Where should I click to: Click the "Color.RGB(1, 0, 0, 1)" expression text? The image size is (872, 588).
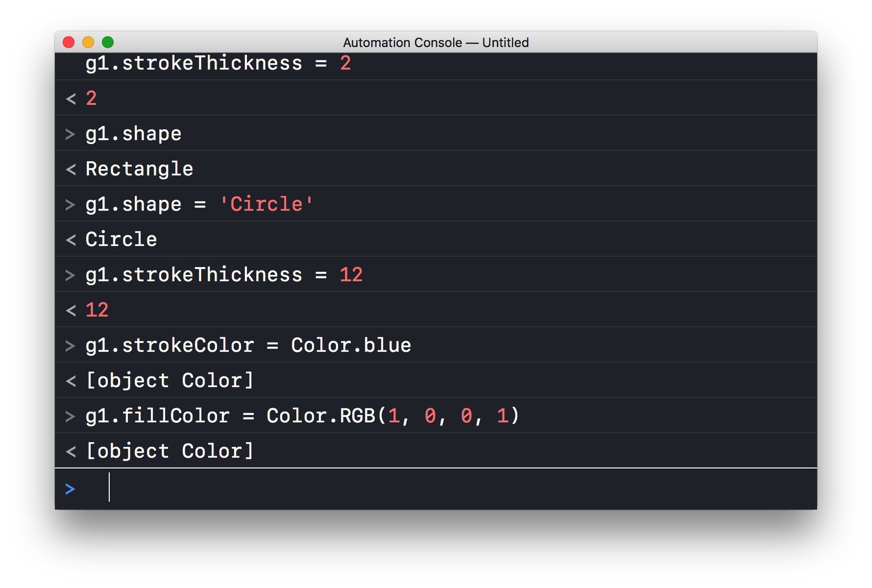tap(392, 416)
